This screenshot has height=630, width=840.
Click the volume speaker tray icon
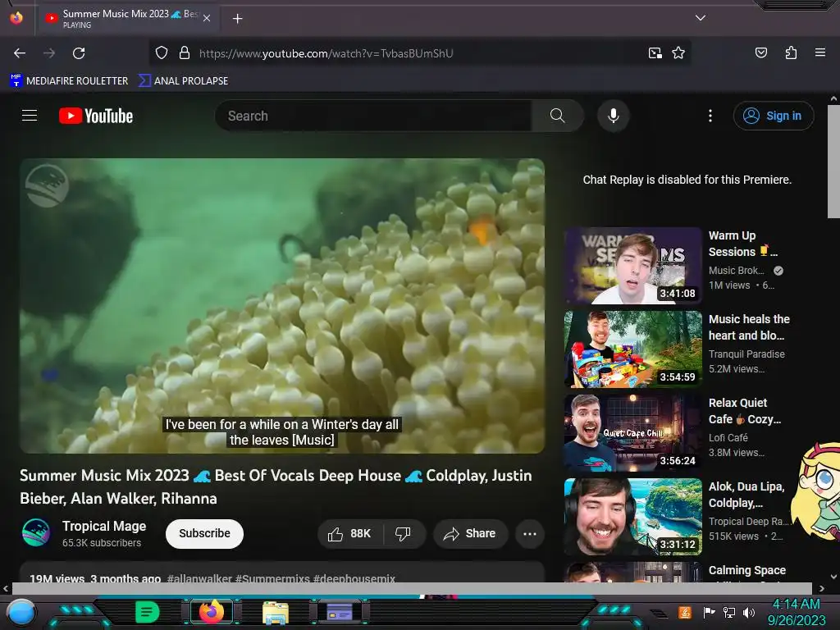748,612
